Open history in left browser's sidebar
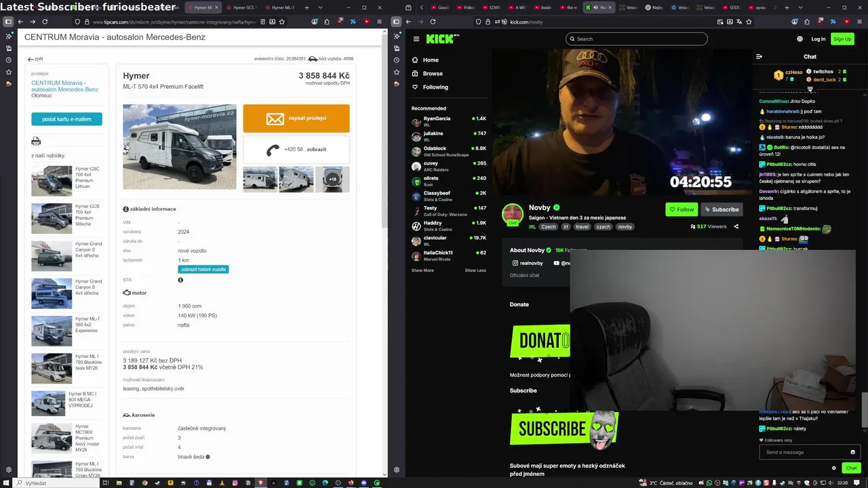Viewport: 868px width, 488px height. point(9,60)
